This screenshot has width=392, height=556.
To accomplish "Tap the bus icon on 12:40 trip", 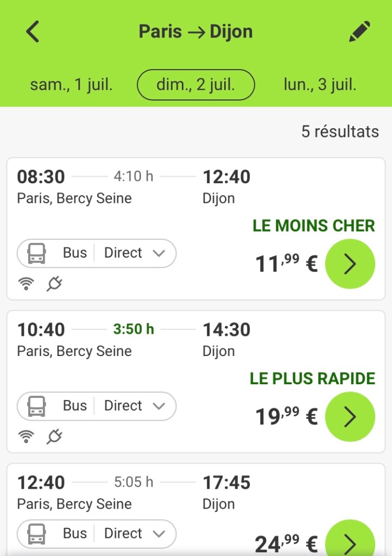I will click(x=36, y=534).
